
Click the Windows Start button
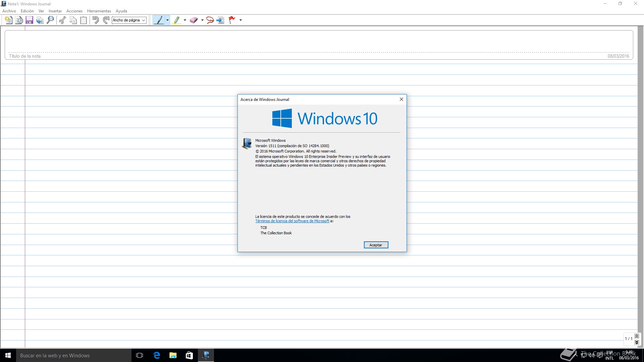coord(8,355)
